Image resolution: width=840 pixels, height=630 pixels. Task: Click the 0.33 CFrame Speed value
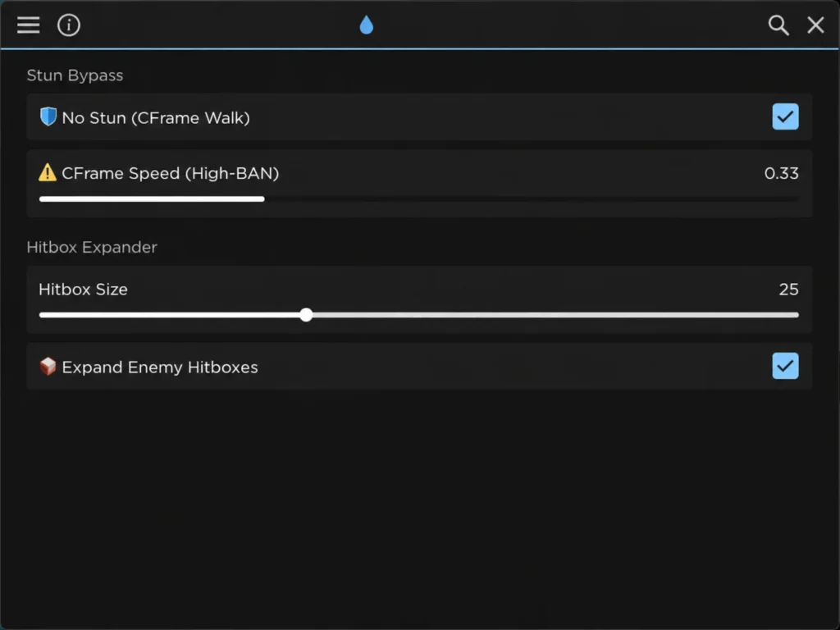tap(781, 173)
